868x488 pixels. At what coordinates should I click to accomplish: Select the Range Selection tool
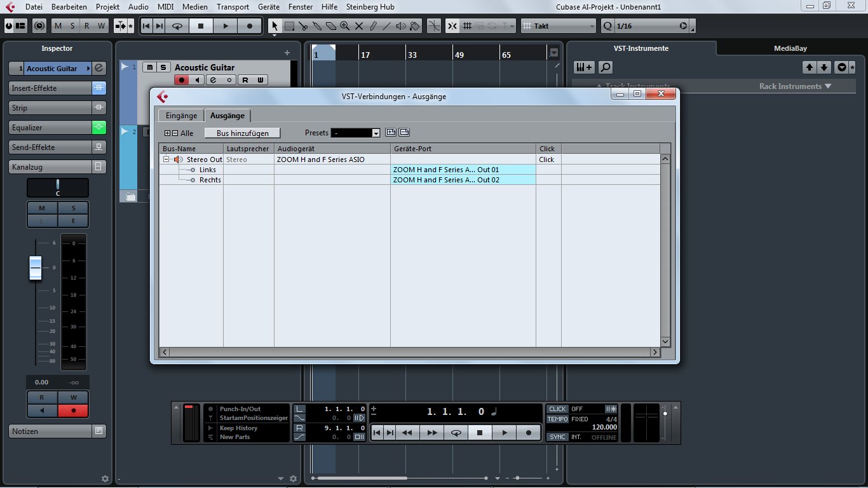[289, 26]
